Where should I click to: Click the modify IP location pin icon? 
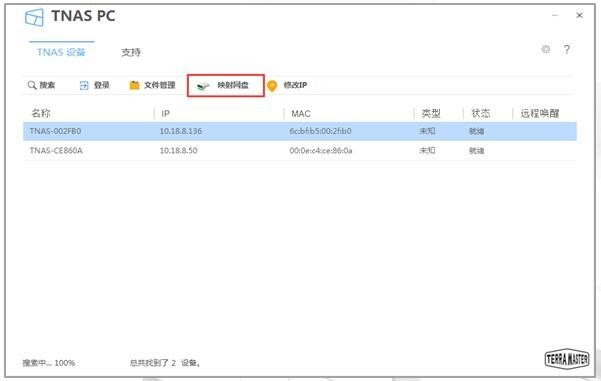pos(272,85)
